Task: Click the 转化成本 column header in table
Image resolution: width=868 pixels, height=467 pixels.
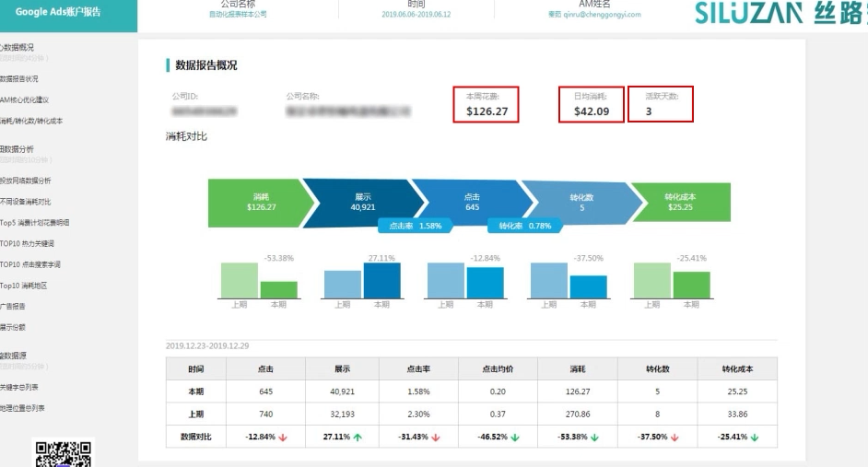Action: [x=737, y=369]
